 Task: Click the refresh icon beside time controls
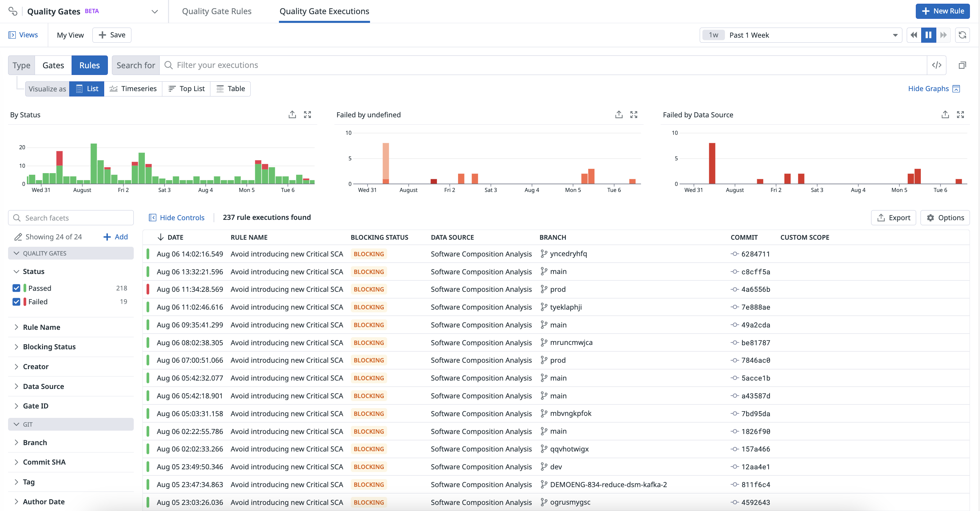click(x=962, y=35)
